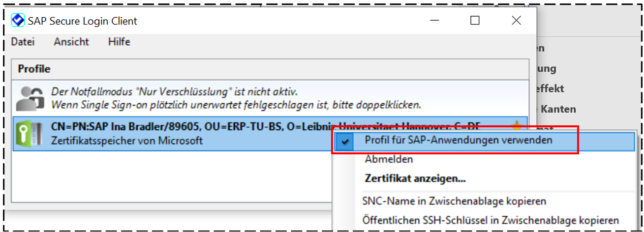This screenshot has height=232, width=644.
Task: Click the SAP Secure Login Client title bar icon
Action: [x=18, y=21]
